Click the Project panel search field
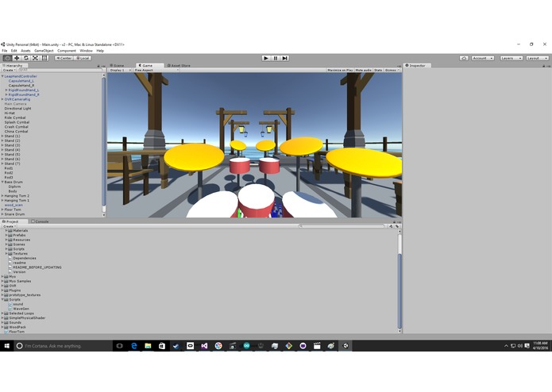The width and height of the screenshot is (552, 392). [x=342, y=226]
